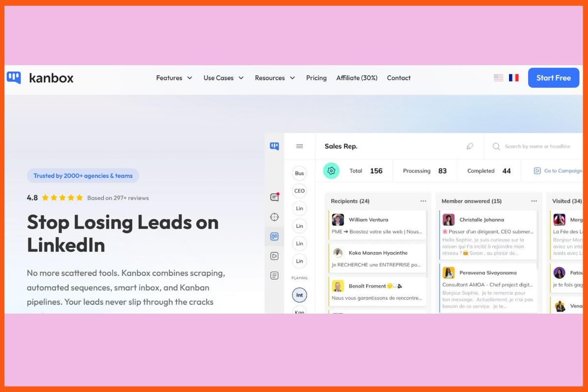Click the Start Free button
The width and height of the screenshot is (588, 392).
[x=553, y=77]
